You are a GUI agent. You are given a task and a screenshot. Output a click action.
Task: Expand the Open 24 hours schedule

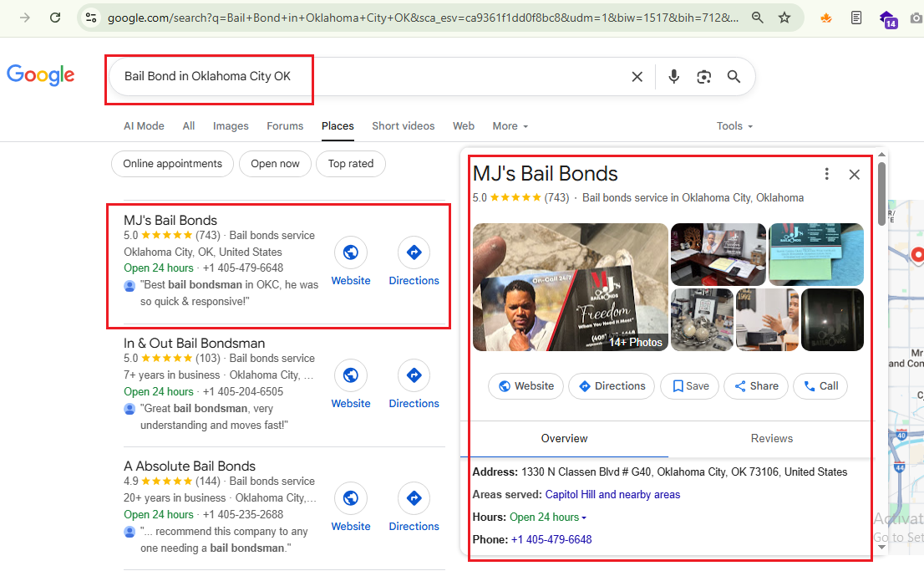click(547, 517)
